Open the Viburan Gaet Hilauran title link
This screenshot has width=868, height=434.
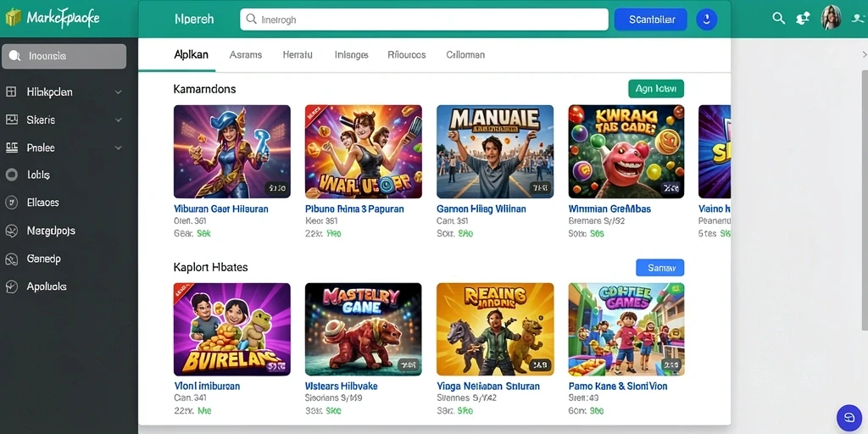[221, 209]
